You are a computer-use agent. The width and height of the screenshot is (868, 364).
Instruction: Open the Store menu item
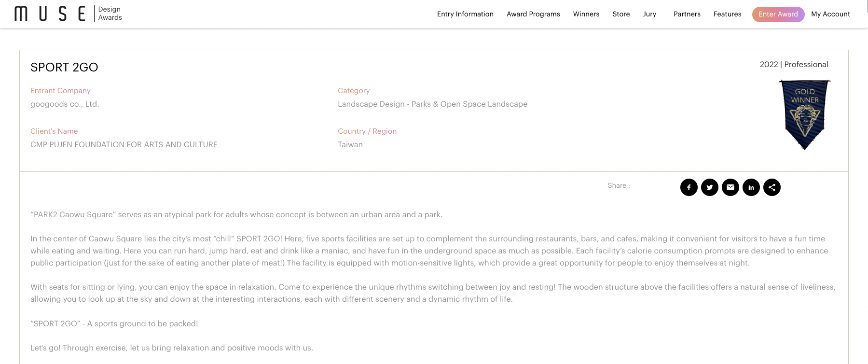tap(621, 14)
